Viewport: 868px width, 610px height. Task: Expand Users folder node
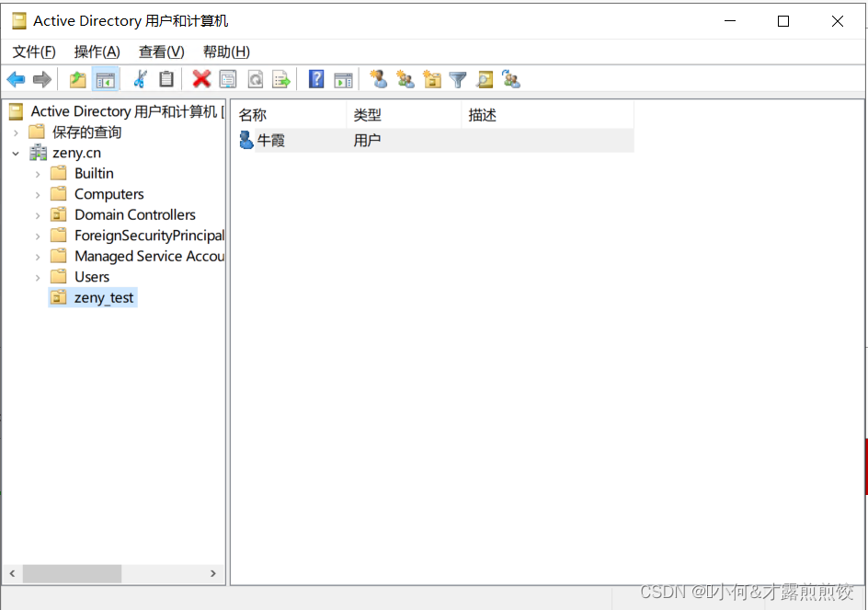pos(38,278)
